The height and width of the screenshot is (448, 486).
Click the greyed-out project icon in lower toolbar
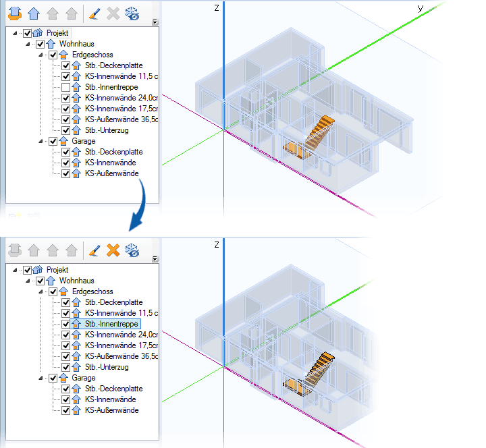(15, 250)
